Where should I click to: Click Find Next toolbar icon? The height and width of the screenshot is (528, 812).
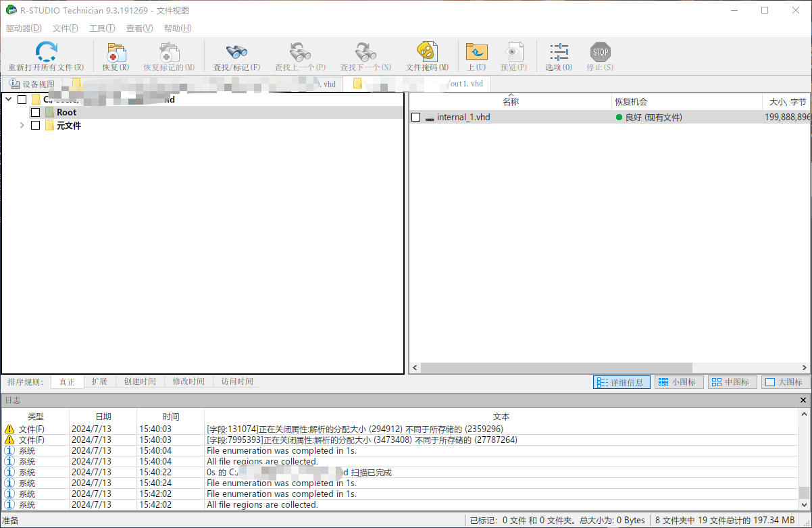pos(365,52)
